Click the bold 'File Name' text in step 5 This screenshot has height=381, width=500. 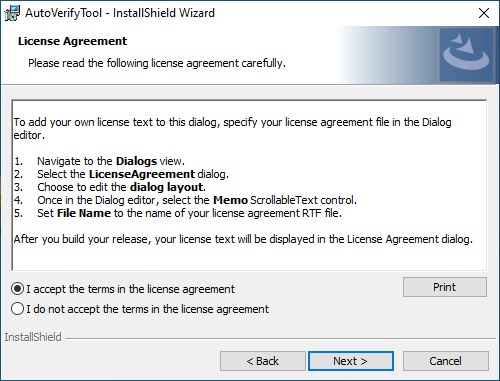point(84,213)
